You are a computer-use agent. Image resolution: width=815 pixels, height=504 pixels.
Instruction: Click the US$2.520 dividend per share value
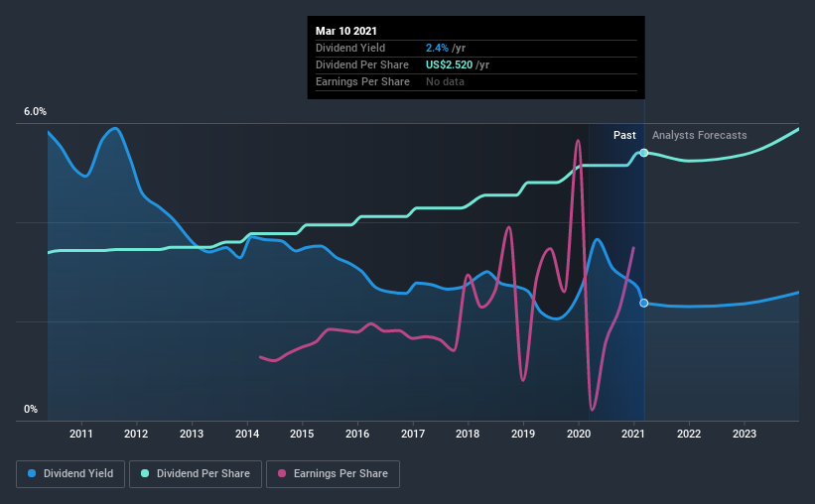pyautogui.click(x=449, y=64)
